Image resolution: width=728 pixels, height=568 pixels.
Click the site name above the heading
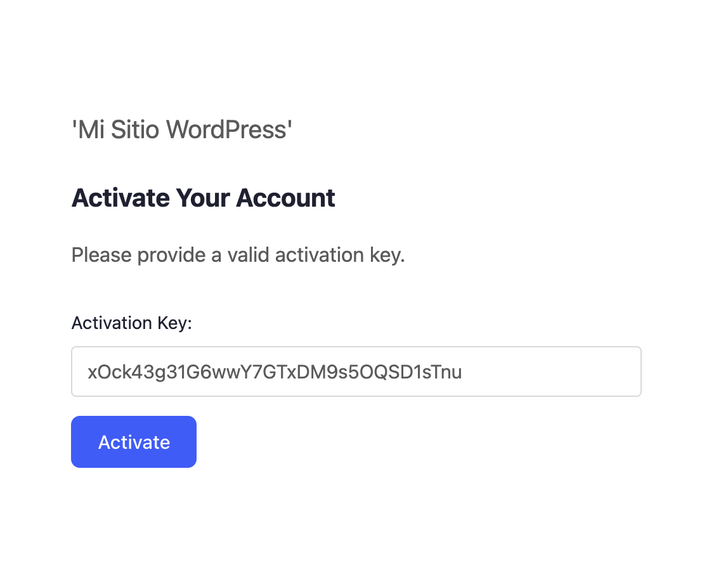coord(182,130)
